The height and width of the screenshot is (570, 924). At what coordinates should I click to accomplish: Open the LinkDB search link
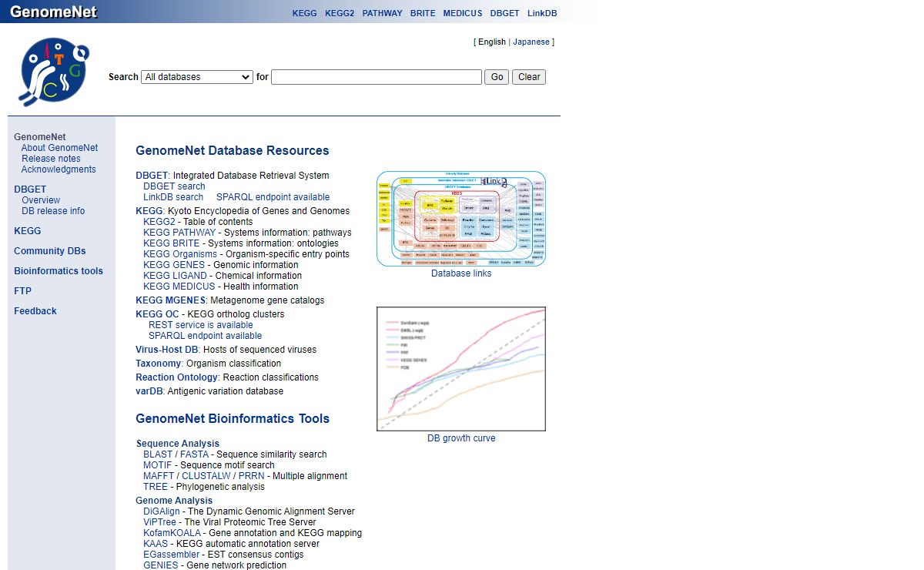coord(173,197)
